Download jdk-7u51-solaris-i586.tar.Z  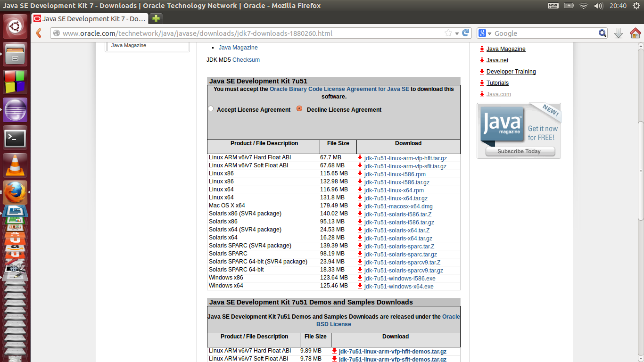pyautogui.click(x=398, y=214)
